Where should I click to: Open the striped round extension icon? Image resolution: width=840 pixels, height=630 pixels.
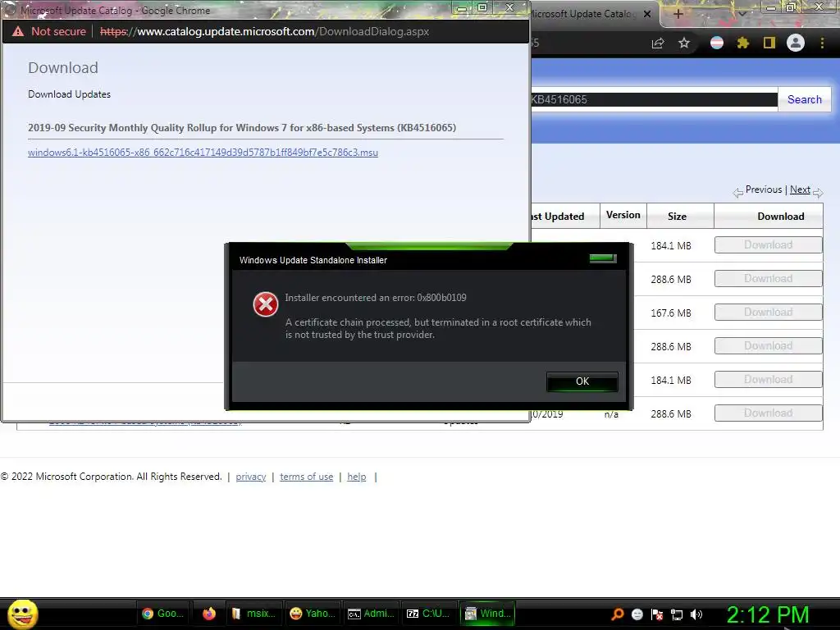(717, 43)
